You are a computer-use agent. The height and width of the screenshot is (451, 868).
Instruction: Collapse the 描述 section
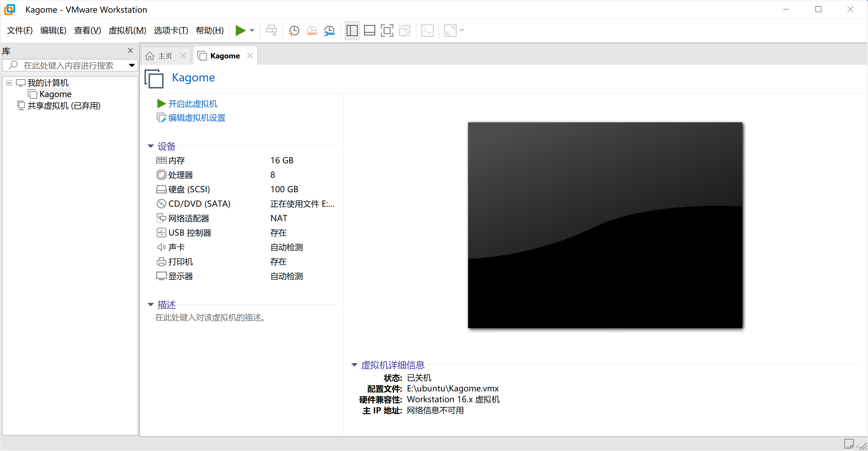pos(151,305)
